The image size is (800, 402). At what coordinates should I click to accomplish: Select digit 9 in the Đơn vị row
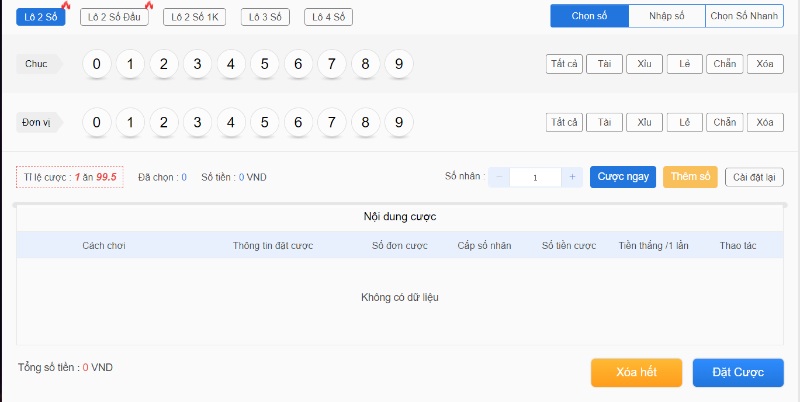click(x=398, y=123)
